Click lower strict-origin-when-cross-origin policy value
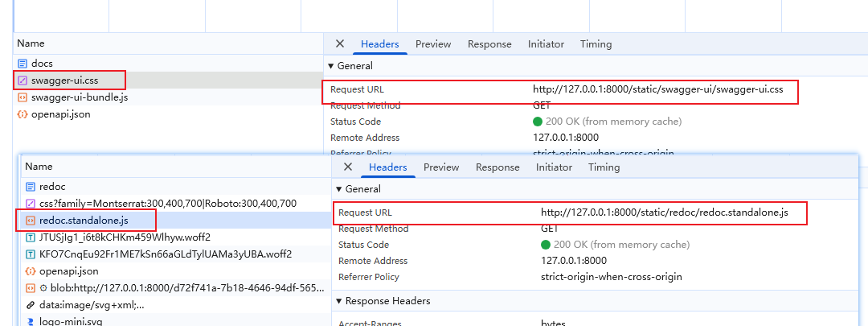 612,277
